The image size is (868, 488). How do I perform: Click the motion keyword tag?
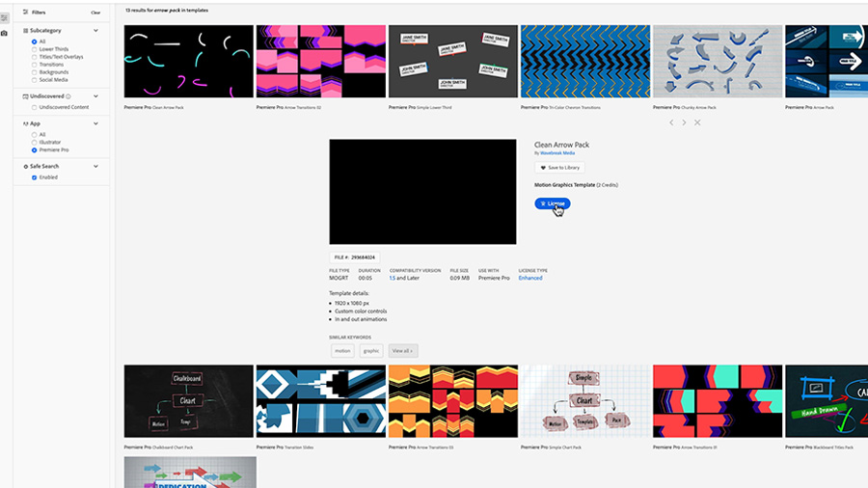point(342,351)
